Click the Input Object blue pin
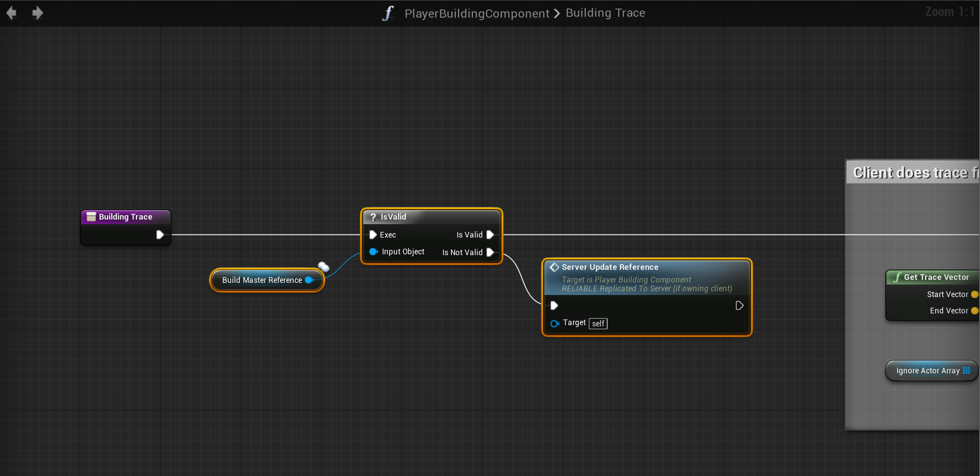The height and width of the screenshot is (476, 980). pos(373,252)
